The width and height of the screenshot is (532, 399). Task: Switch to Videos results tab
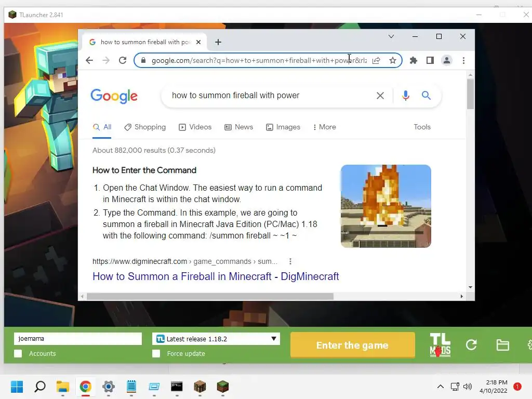tap(195, 127)
